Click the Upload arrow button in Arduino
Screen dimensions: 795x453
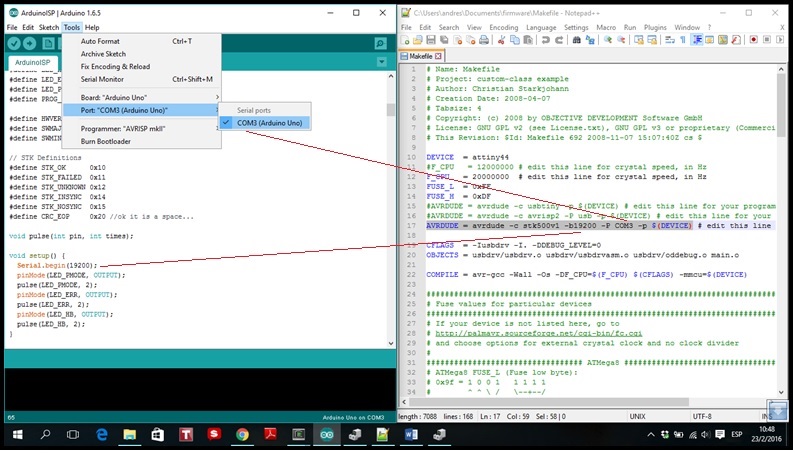[x=29, y=44]
